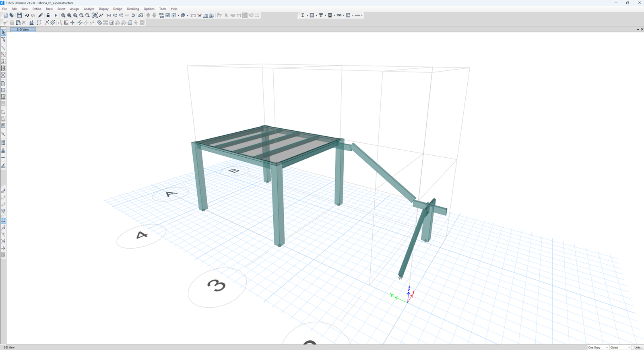Open the Detailing menu
Viewport: 644px width, 350px height.
click(x=133, y=9)
